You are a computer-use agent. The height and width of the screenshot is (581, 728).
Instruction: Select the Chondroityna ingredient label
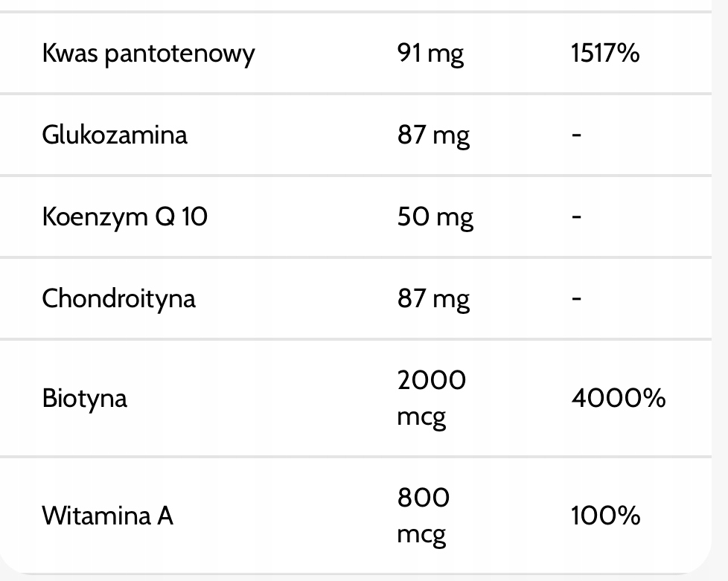(118, 298)
